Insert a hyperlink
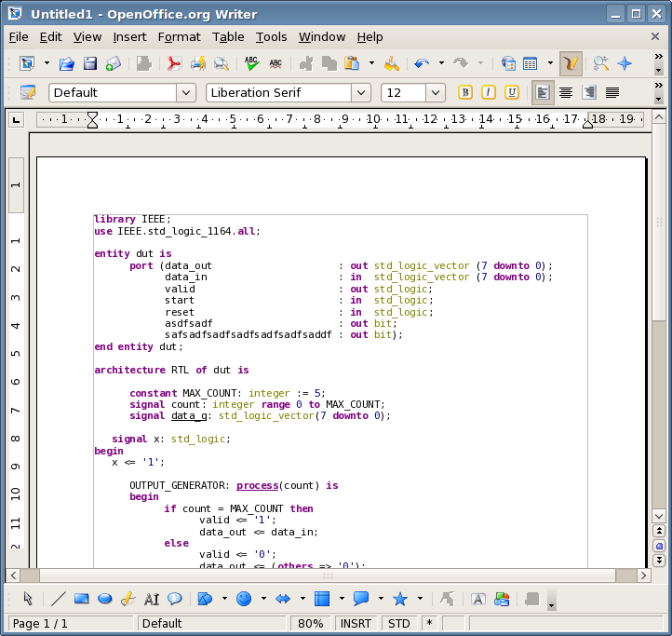Image resolution: width=672 pixels, height=636 pixels. click(508, 63)
